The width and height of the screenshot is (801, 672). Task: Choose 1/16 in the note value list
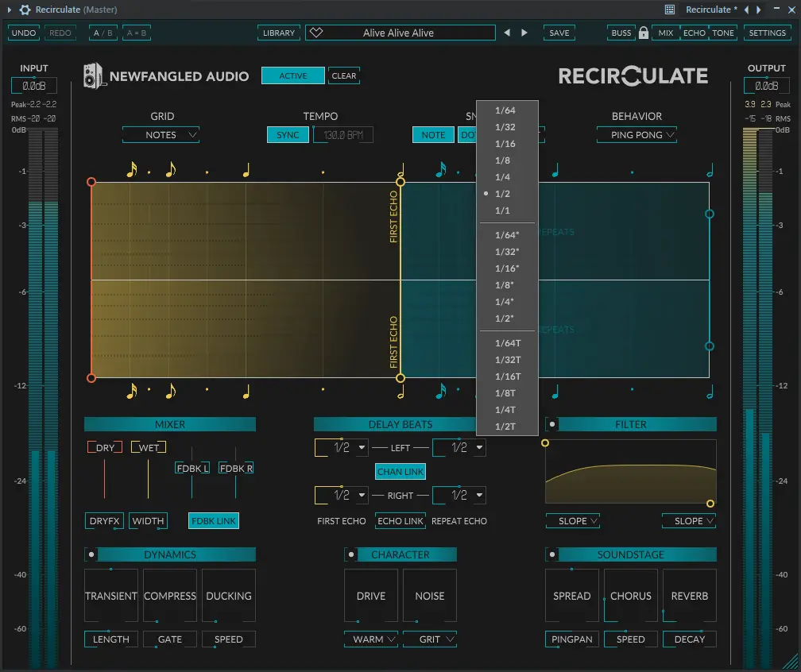click(x=507, y=144)
